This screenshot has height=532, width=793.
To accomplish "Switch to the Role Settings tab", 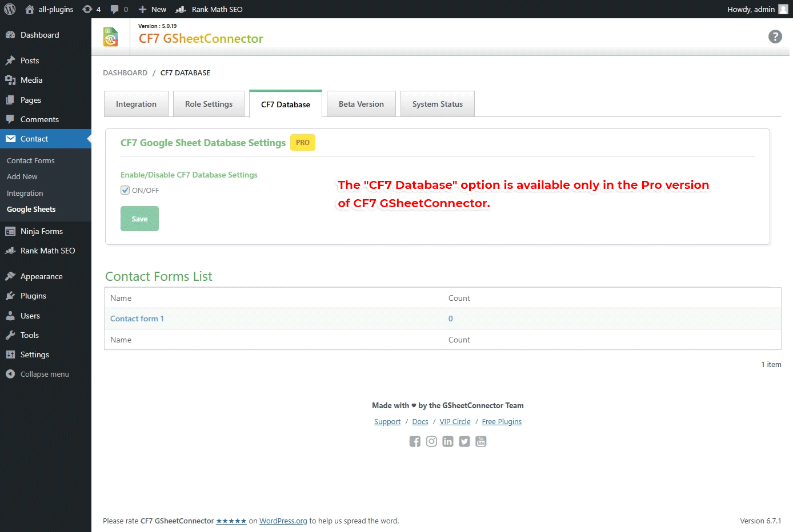I will (209, 104).
